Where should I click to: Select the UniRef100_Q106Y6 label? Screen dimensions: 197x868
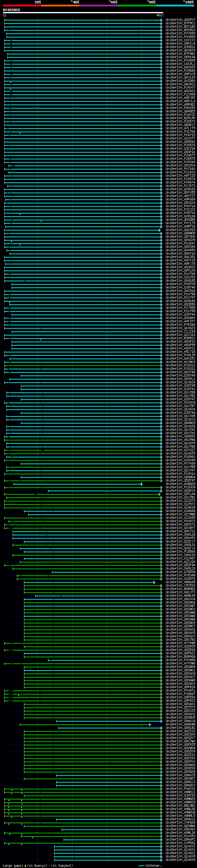coord(180,860)
